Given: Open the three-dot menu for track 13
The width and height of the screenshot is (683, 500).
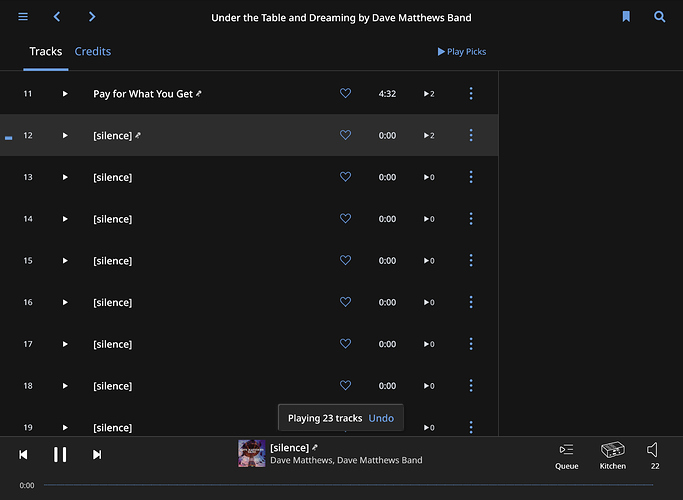Looking at the screenshot, I should pos(471,177).
